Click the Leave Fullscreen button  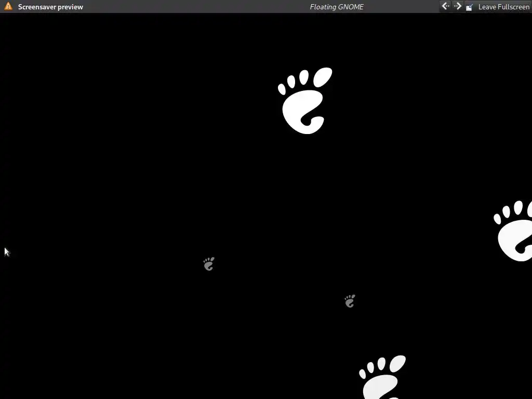tap(498, 7)
